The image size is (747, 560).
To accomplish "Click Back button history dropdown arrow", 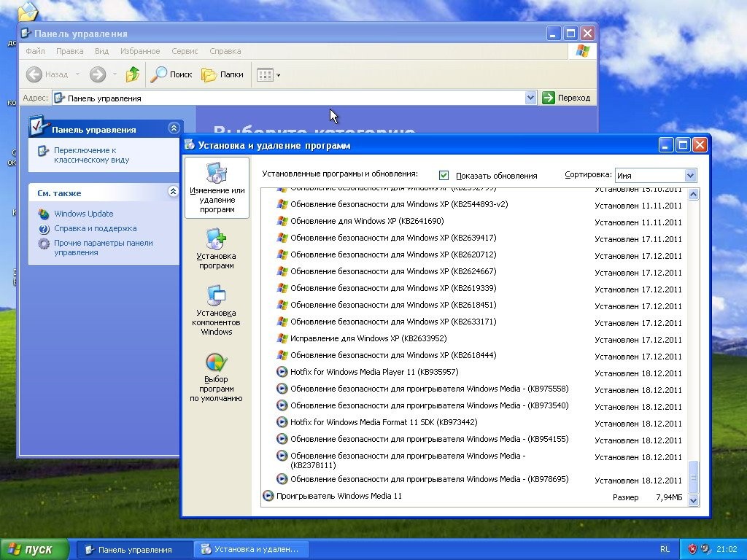I will coord(77,74).
